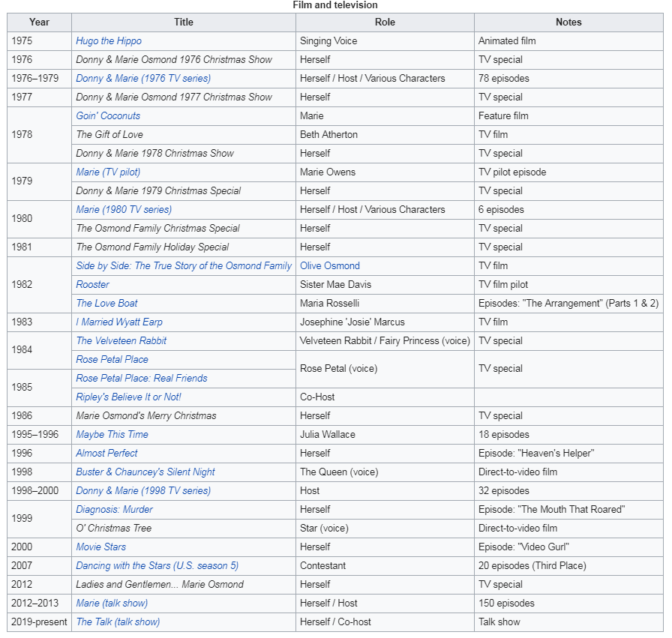Follow the Donny & Marie (1976 TV series) link

point(143,79)
